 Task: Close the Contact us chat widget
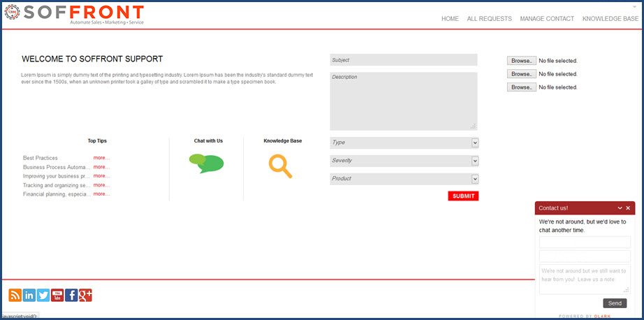[x=628, y=208]
